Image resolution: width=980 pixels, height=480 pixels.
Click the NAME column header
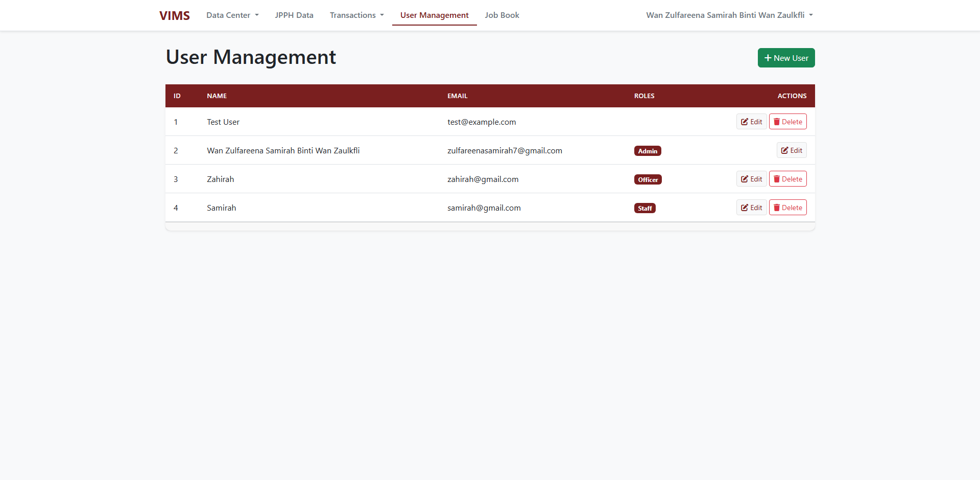[x=217, y=96]
